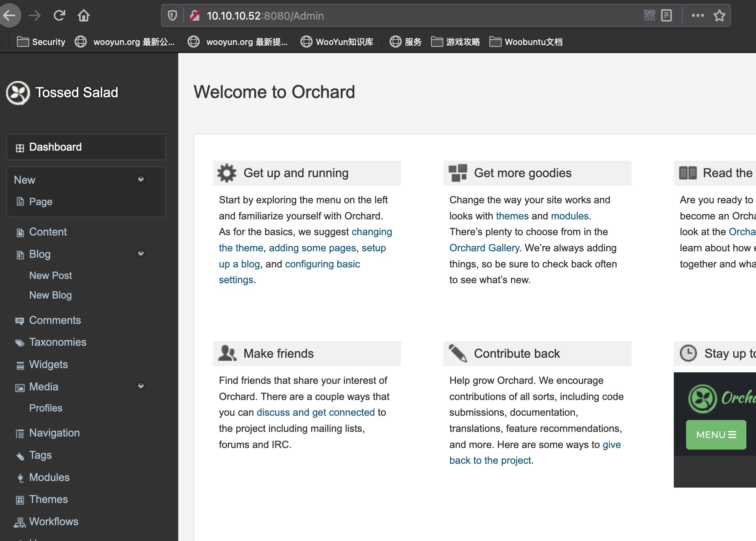Screen dimensions: 756x541
Task: Collapse the New section chevron
Action: [141, 179]
